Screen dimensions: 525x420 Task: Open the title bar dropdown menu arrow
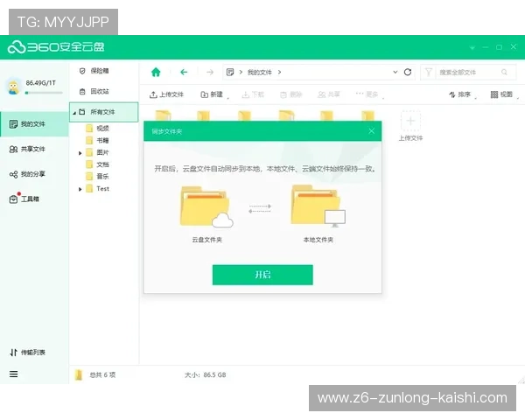click(472, 47)
